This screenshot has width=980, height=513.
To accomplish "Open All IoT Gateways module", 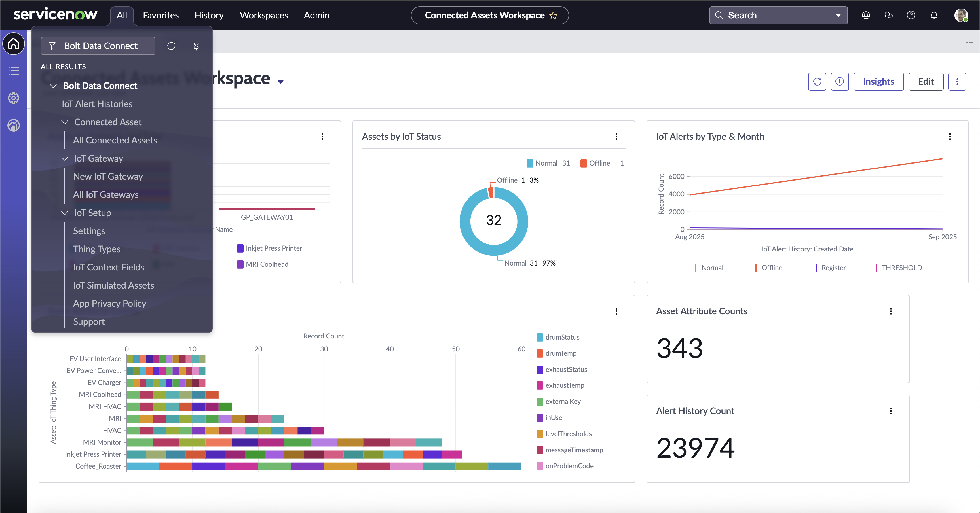I will (x=105, y=195).
